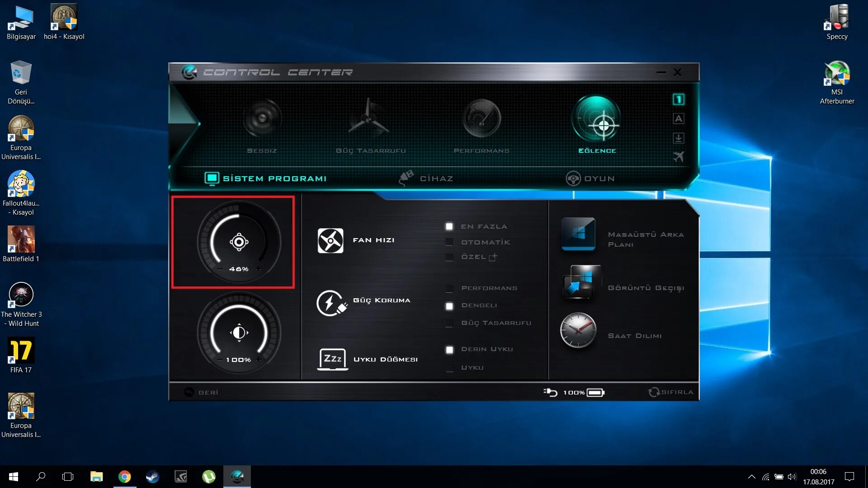Enable the Derin Uyku (Deep Sleep) checkbox
This screenshot has height=488, width=868.
tap(449, 348)
